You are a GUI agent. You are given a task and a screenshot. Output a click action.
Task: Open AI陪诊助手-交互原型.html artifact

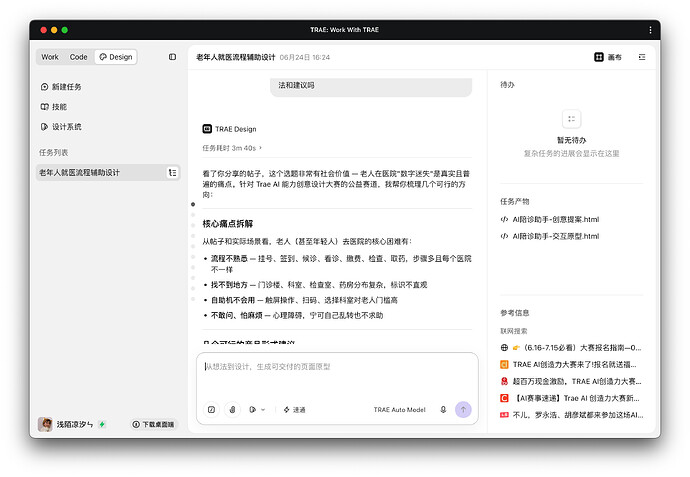pos(550,236)
